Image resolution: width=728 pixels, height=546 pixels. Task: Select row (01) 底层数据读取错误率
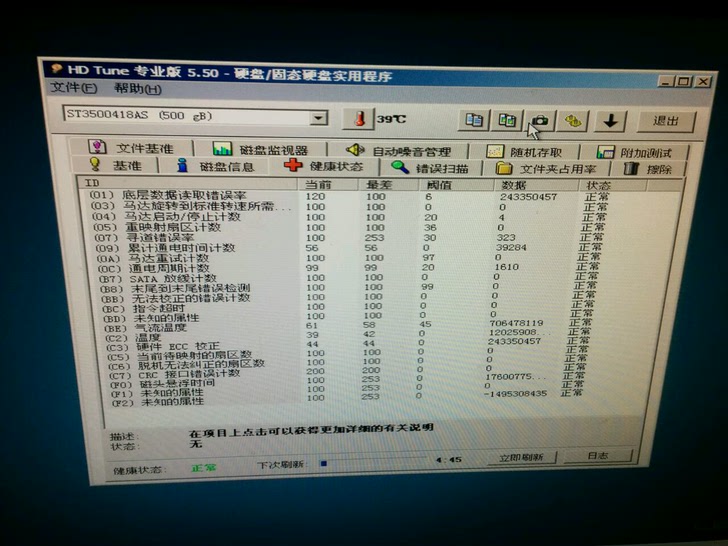pyautogui.click(x=348, y=196)
